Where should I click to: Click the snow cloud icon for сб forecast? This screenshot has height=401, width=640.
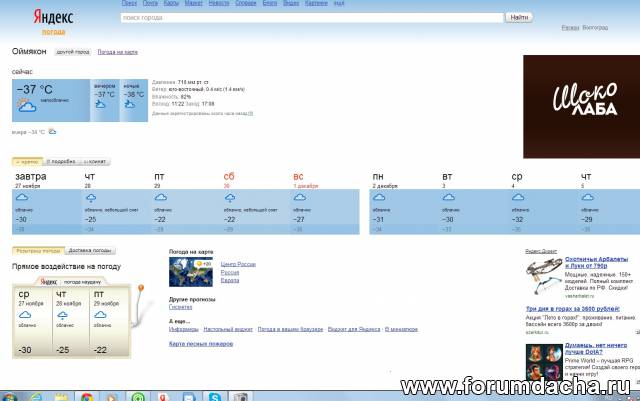(229, 198)
